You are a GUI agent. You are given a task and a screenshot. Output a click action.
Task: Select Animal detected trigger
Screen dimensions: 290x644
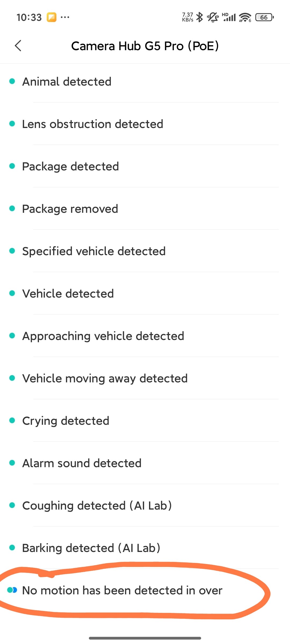coord(67,82)
